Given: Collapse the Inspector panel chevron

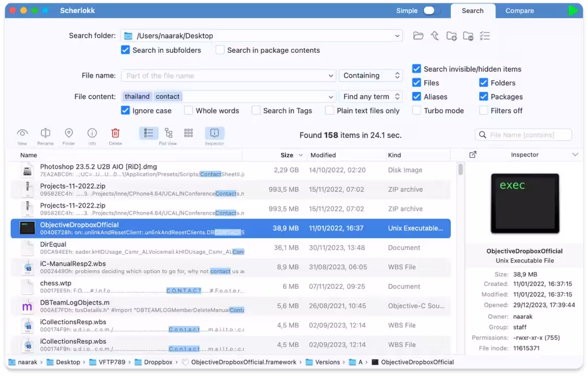Looking at the screenshot, I should pos(575,155).
